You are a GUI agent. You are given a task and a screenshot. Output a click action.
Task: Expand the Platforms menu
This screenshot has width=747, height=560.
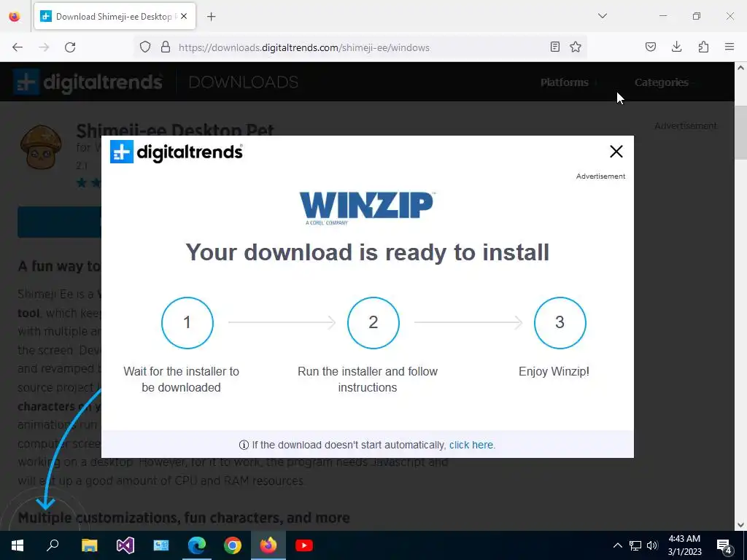tap(564, 82)
